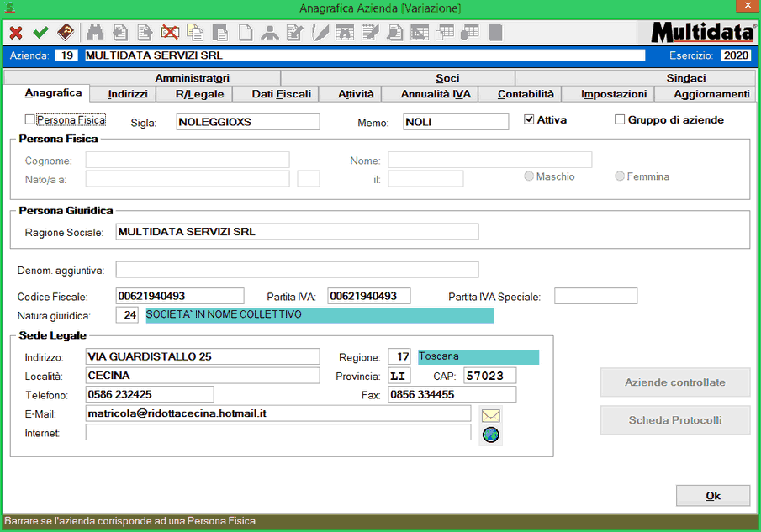The height and width of the screenshot is (532, 761).
Task: Click the Partita IVA field
Action: [x=369, y=296]
